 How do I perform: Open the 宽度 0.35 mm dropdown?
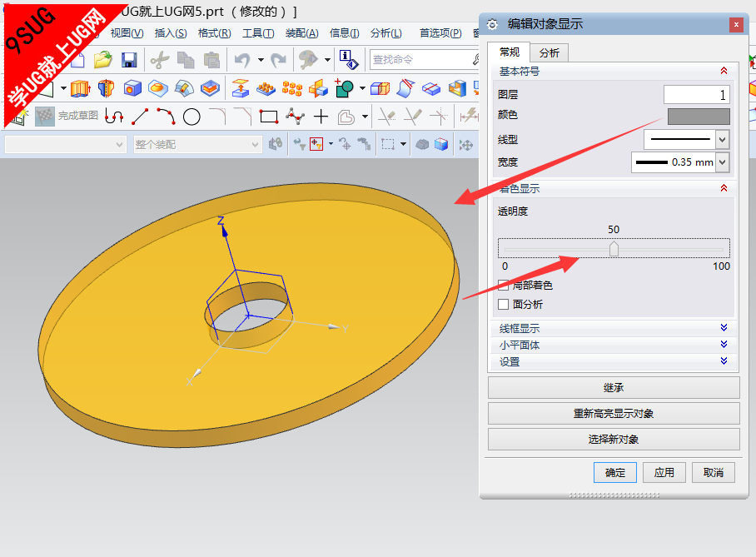click(x=722, y=162)
